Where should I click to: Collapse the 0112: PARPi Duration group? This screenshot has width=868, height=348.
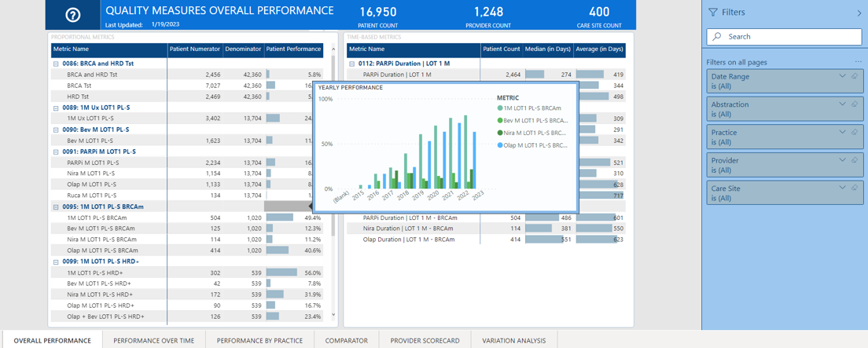pyautogui.click(x=351, y=64)
